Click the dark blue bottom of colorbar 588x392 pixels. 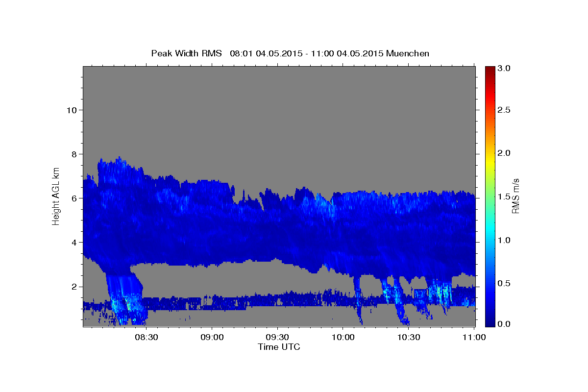(x=490, y=321)
